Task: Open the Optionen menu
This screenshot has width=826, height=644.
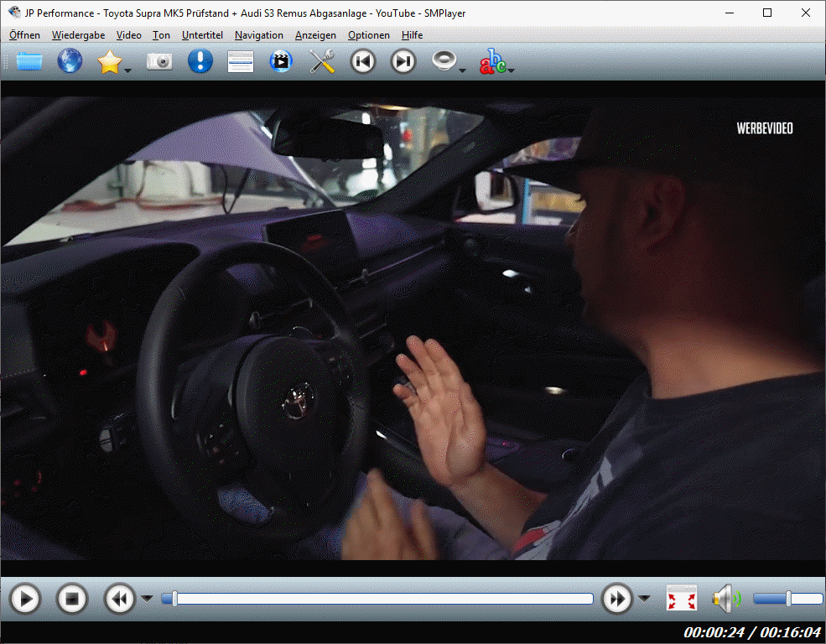Action: [x=369, y=34]
